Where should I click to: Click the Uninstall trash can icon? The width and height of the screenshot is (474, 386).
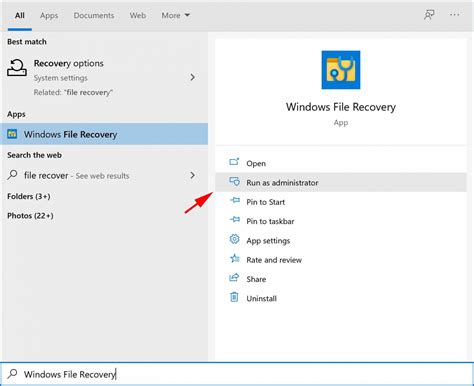(x=234, y=297)
